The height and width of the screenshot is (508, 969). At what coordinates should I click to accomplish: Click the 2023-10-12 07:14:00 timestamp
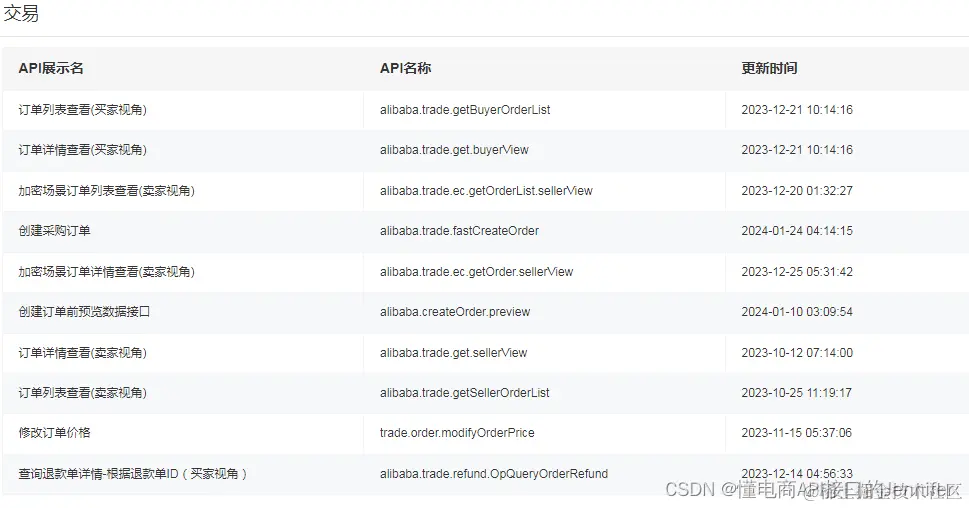[x=797, y=353]
